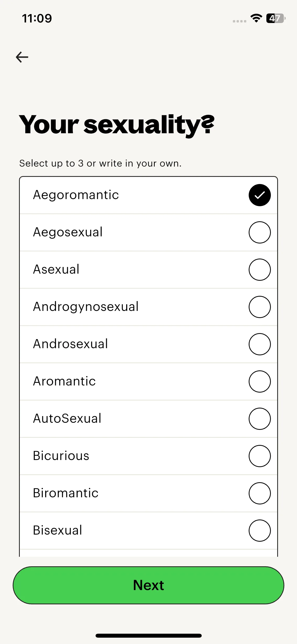
Task: Tap the battery indicator icon
Action: 276,18
